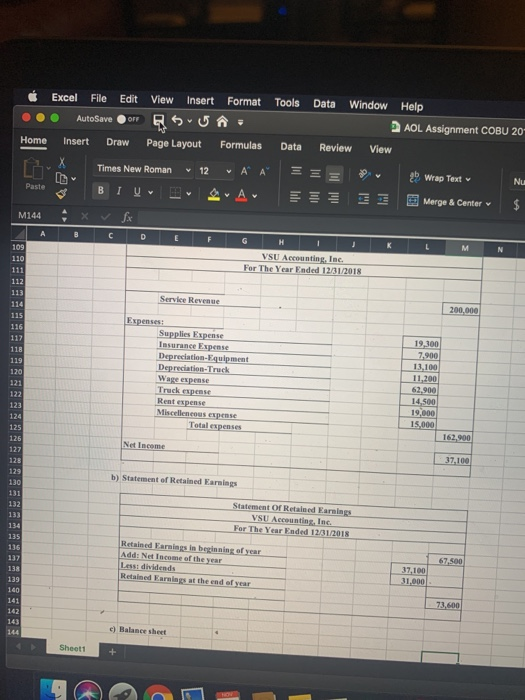This screenshot has width=525, height=700.
Task: Open the Format menu in menu bar
Action: [244, 102]
